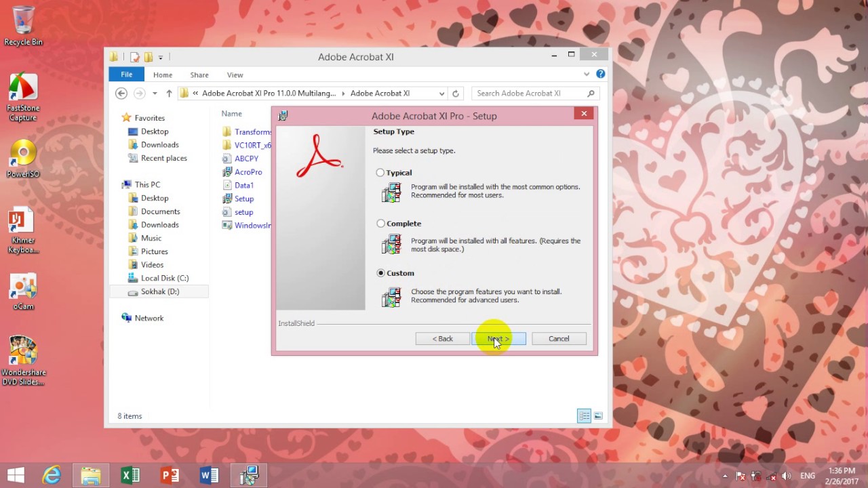Cancel the Adobe Acrobat setup

tap(559, 339)
